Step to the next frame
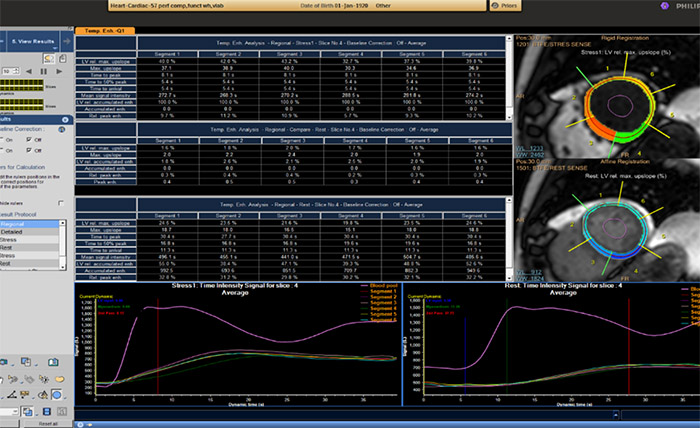Viewport: 700px width, 428px height. click(59, 71)
